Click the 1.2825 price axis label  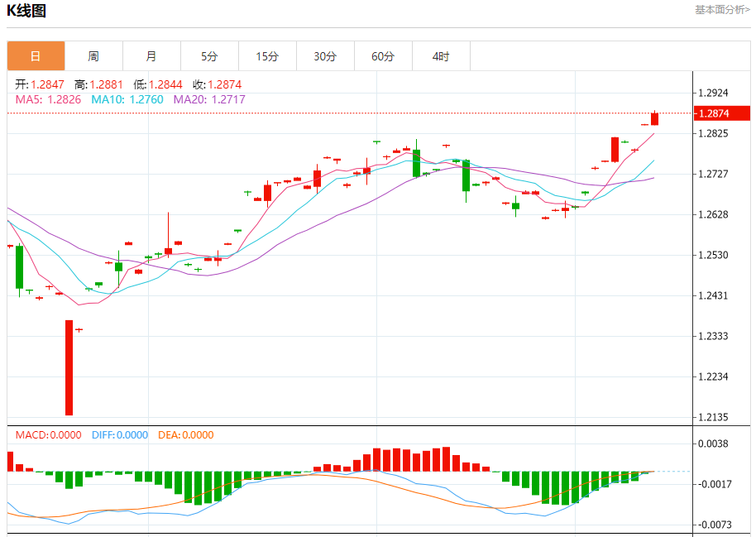(713, 133)
